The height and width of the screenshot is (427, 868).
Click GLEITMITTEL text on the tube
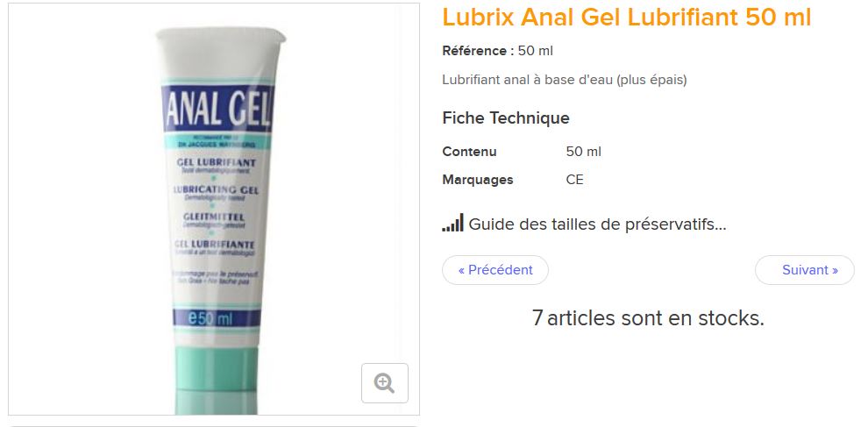coord(214,217)
